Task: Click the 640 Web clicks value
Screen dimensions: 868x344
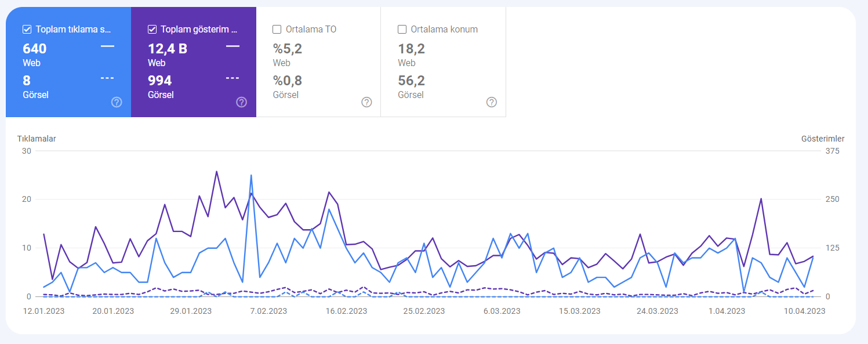Action: click(x=35, y=49)
